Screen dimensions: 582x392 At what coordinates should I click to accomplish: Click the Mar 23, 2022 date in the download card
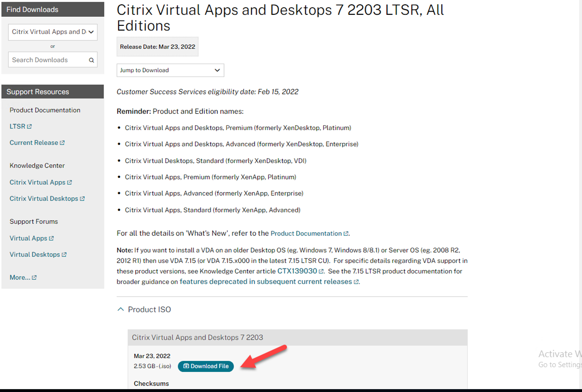tap(152, 356)
